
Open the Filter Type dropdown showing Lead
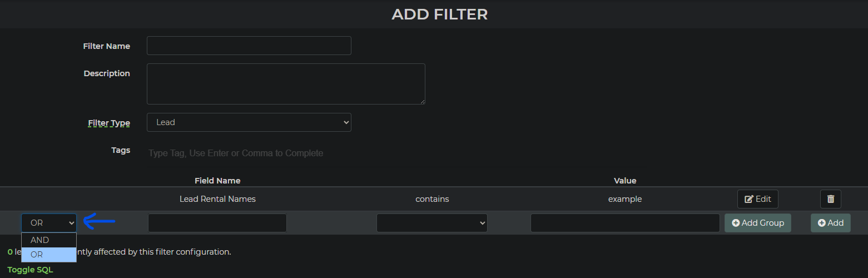[249, 122]
